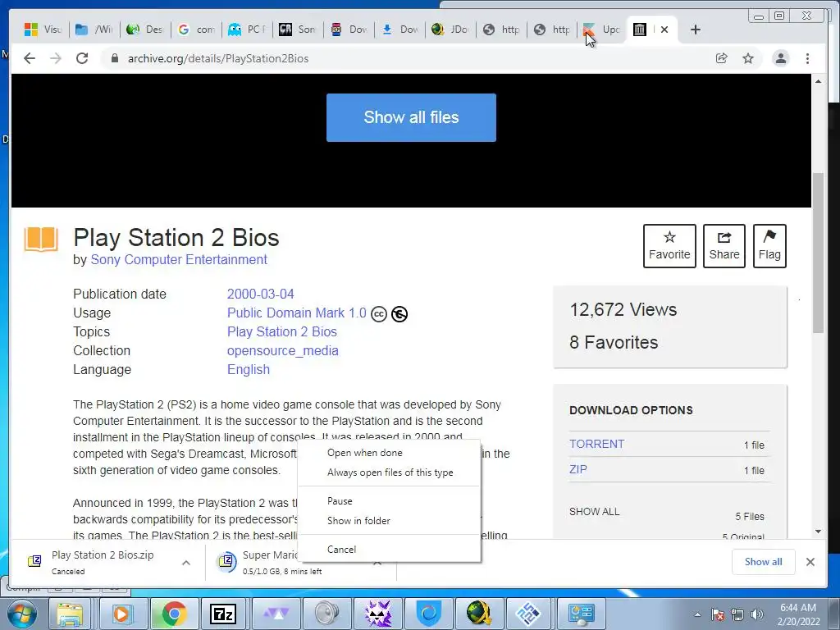Viewport: 840px width, 630px height.
Task: Click the Action Center flag tray icon
Action: tap(718, 614)
